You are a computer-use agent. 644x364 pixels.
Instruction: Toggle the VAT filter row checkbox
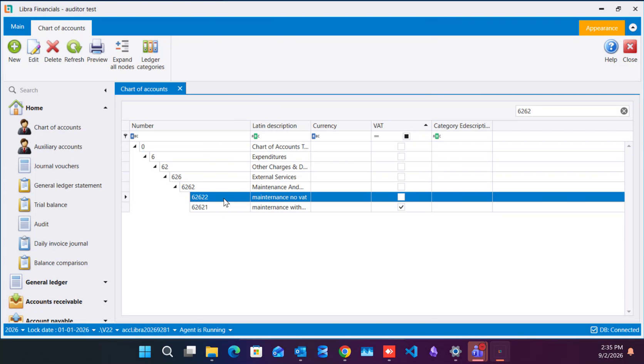(x=406, y=136)
